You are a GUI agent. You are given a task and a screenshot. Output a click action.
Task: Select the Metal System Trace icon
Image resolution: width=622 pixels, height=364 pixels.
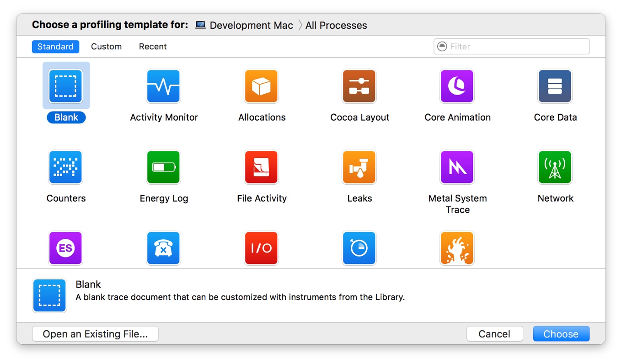pos(457,167)
